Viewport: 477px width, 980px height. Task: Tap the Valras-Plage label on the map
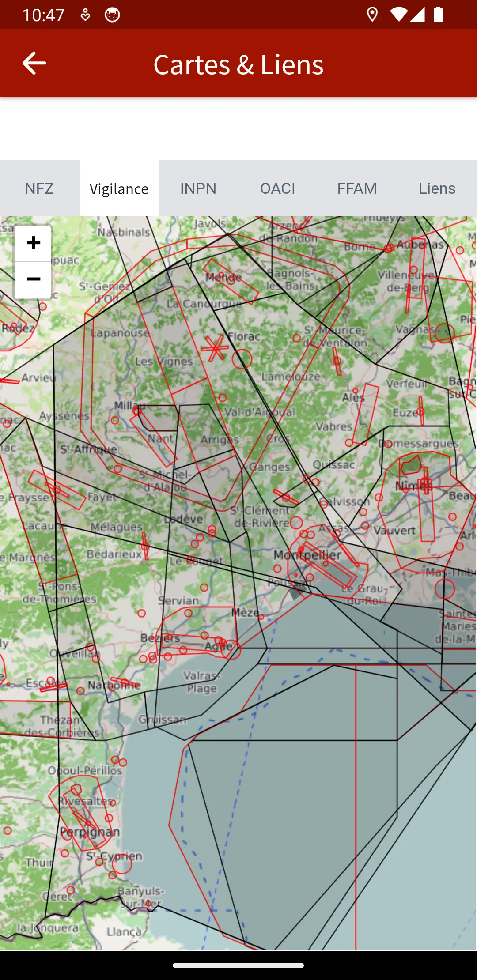tap(201, 682)
